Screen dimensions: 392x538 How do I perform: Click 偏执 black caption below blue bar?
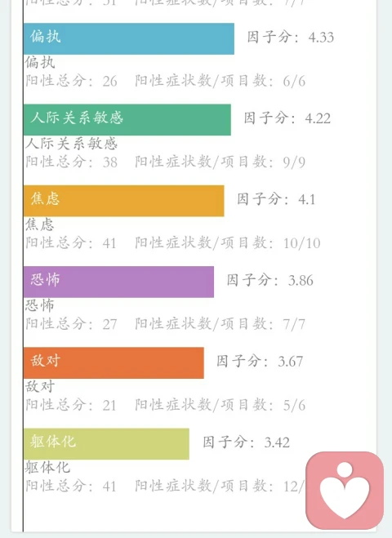[x=40, y=62]
